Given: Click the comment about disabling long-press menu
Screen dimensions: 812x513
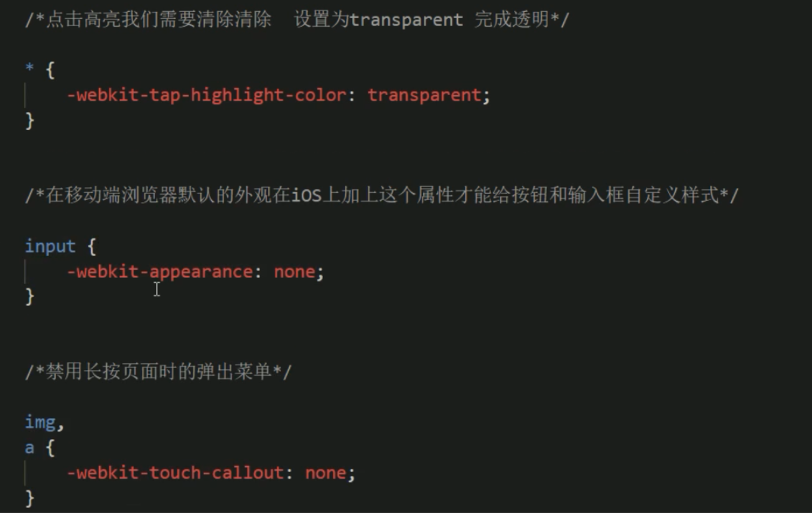Looking at the screenshot, I should tap(159, 372).
